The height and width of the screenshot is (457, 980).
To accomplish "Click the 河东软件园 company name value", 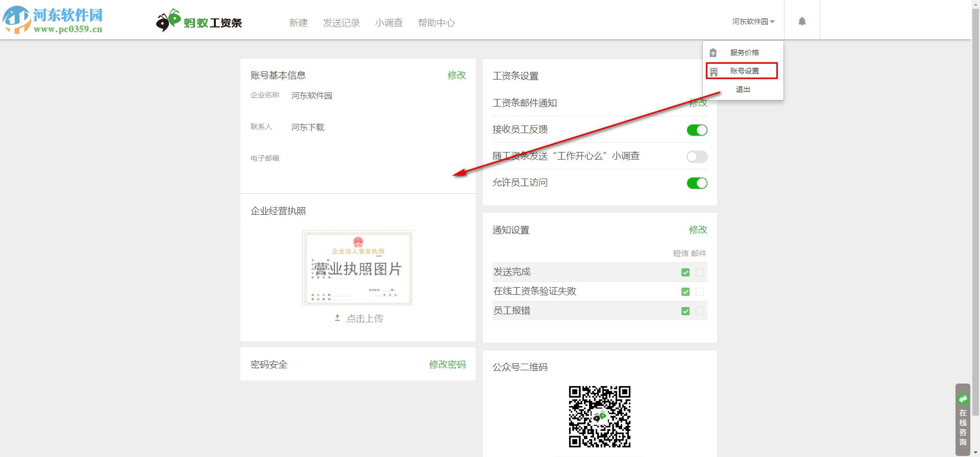I will (x=312, y=95).
